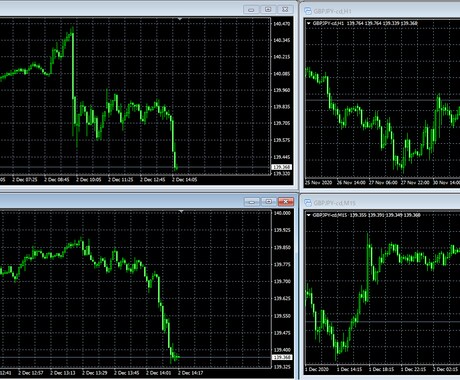This screenshot has height=380, width=460.
Task: Click the 140.470 value on the price scale
Action: [282, 24]
